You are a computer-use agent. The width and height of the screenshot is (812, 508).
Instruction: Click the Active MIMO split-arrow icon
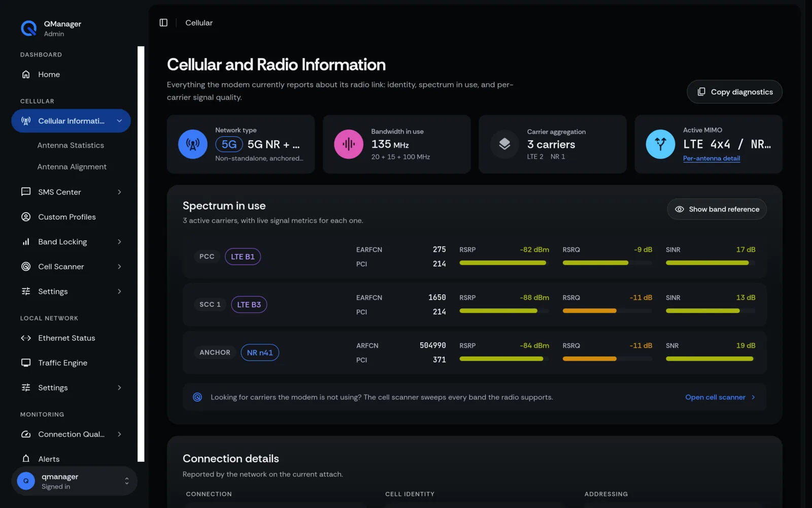[660, 144]
